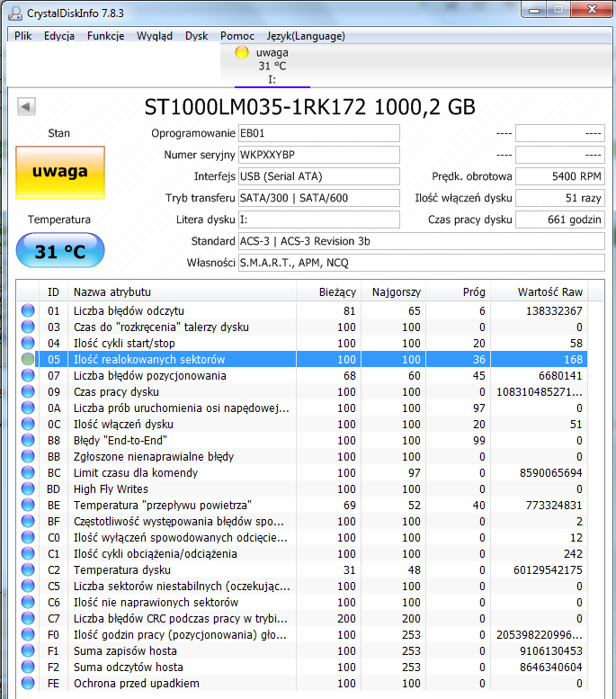Open the Edycja menu
The image size is (616, 699).
click(59, 36)
